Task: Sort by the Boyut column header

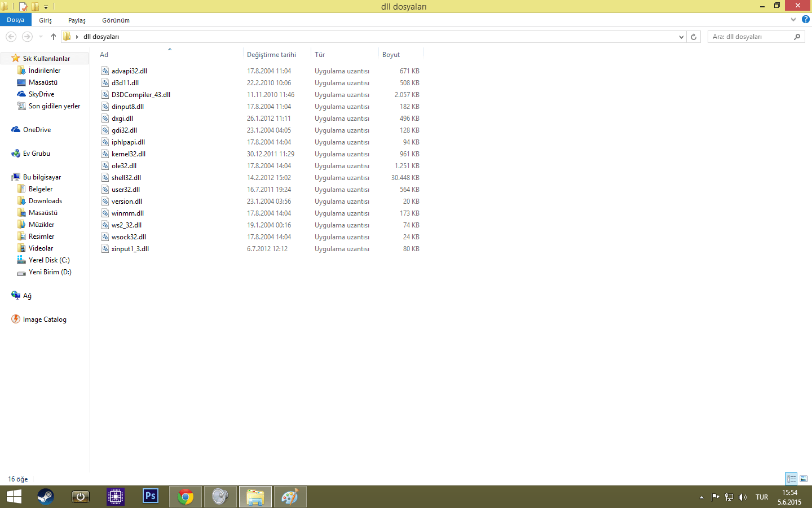Action: [401, 55]
